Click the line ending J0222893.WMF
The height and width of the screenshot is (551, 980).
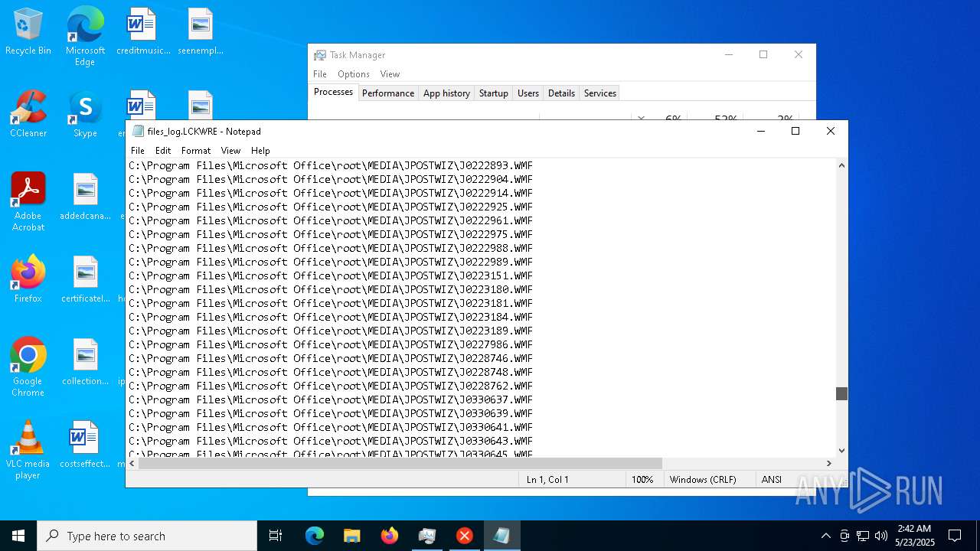click(331, 165)
